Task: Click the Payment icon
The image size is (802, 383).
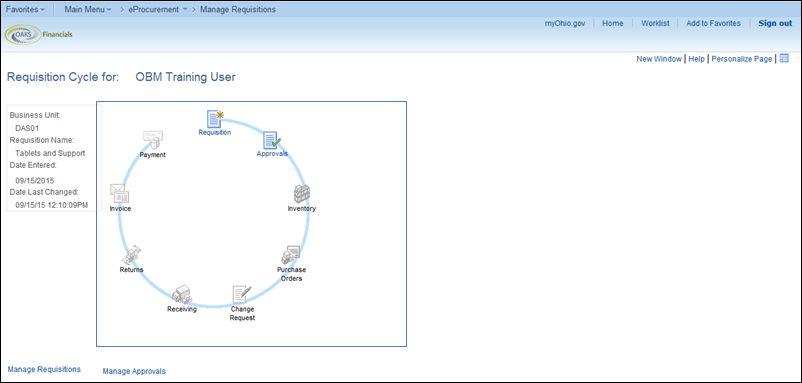Action: tap(152, 140)
